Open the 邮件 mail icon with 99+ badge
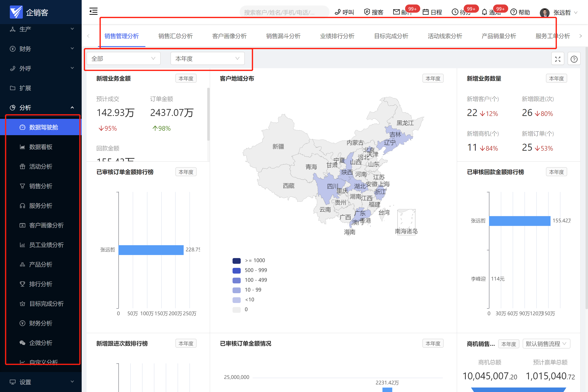The height and width of the screenshot is (392, 588). click(x=396, y=12)
